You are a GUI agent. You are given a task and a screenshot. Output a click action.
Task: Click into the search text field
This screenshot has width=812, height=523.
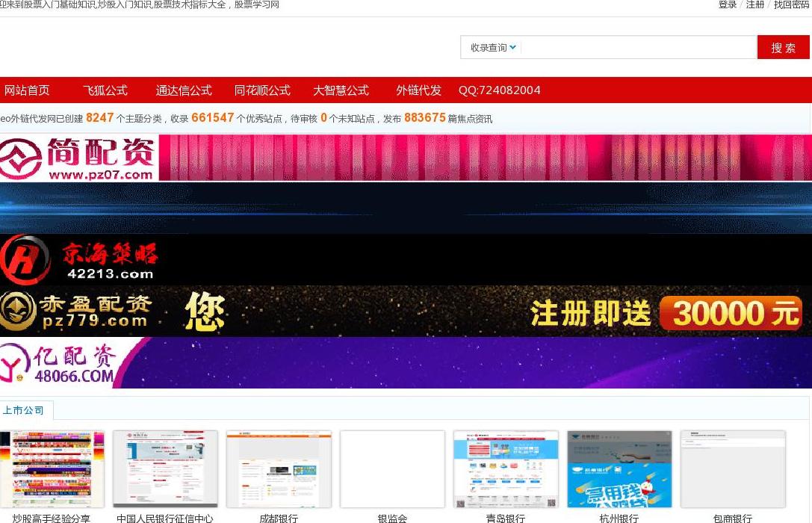coord(639,48)
